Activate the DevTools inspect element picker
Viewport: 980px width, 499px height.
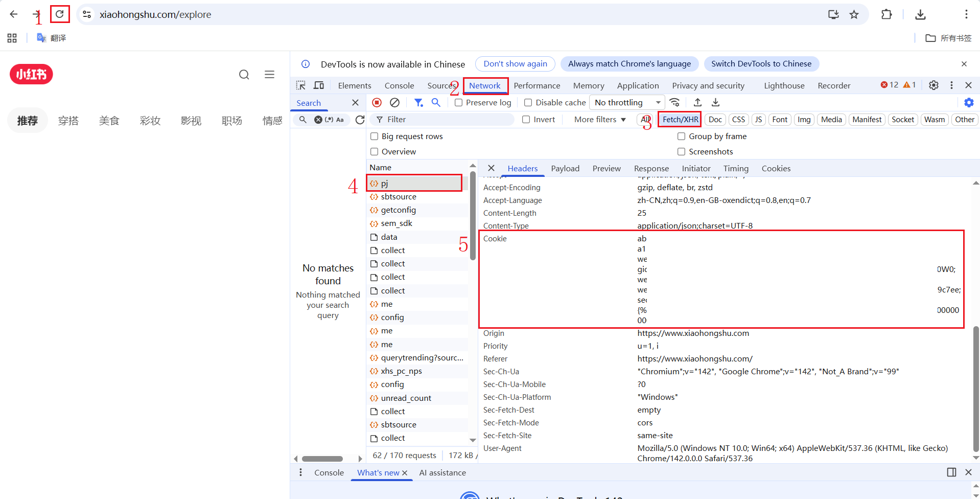click(x=301, y=85)
